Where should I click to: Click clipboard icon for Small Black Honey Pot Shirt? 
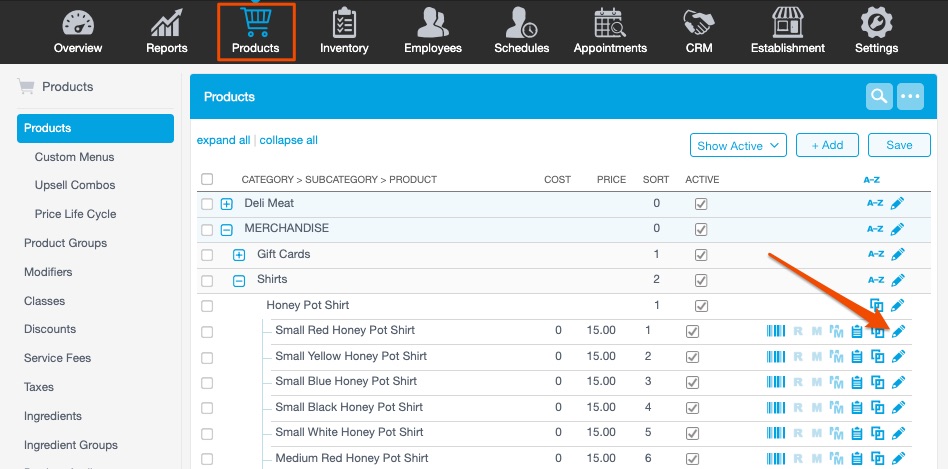click(857, 409)
